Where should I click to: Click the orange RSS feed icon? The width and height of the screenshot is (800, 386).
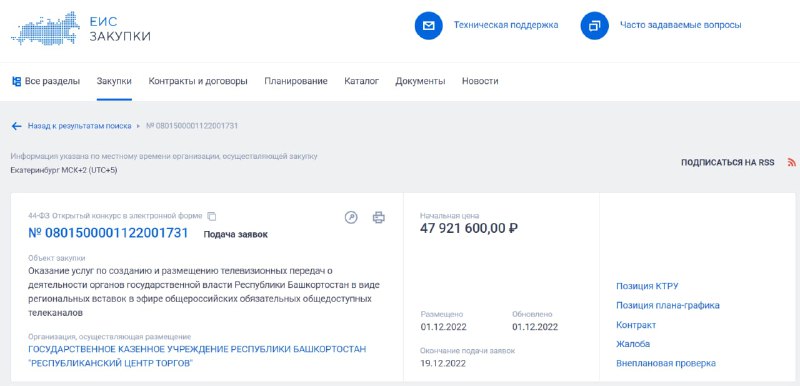pyautogui.click(x=791, y=163)
